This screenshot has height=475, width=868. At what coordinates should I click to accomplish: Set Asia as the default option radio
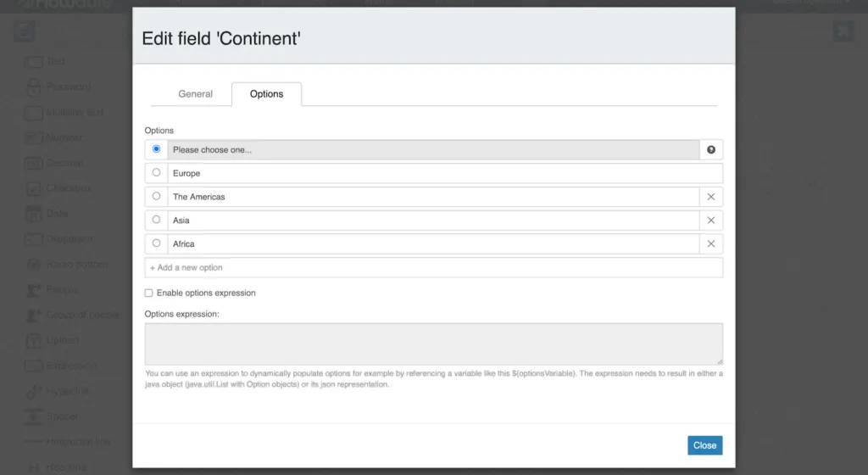pos(156,220)
